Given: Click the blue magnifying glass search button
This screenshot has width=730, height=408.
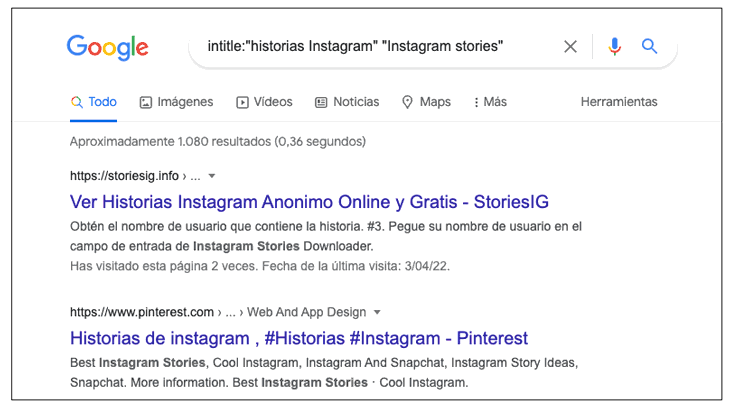Looking at the screenshot, I should tap(650, 47).
